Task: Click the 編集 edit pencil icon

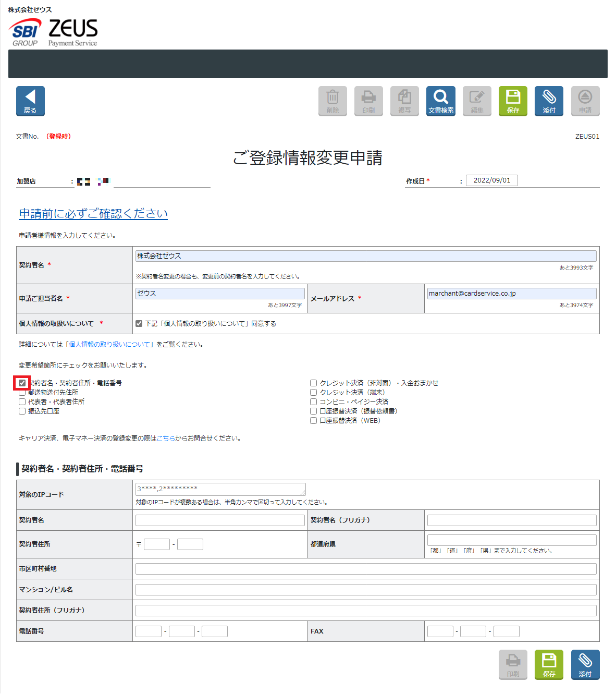Action: (477, 101)
